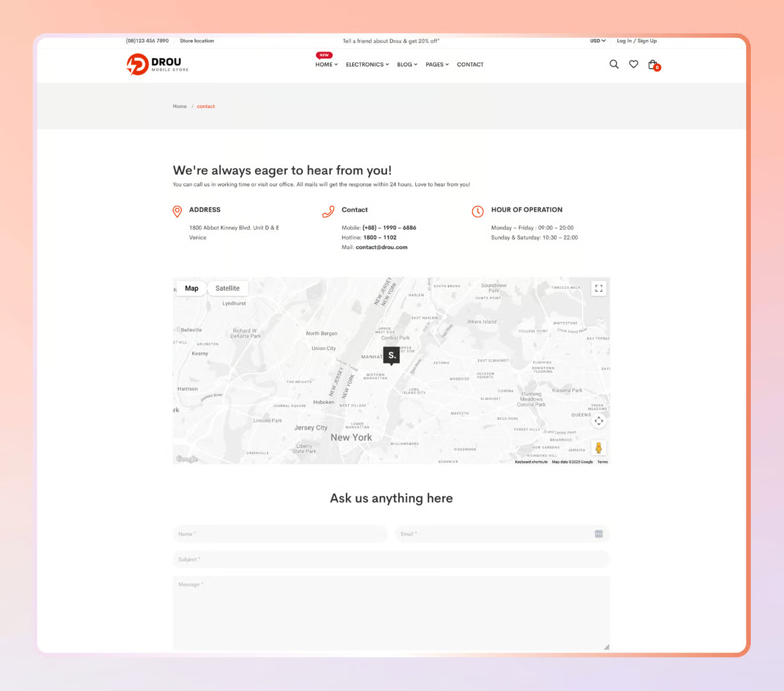Click the Store location link
The width and height of the screenshot is (784, 691).
click(x=197, y=41)
